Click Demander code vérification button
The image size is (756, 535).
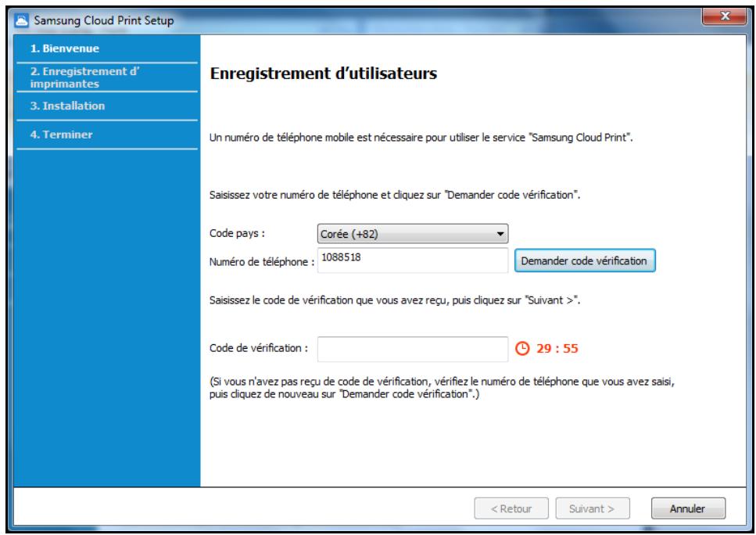click(584, 260)
